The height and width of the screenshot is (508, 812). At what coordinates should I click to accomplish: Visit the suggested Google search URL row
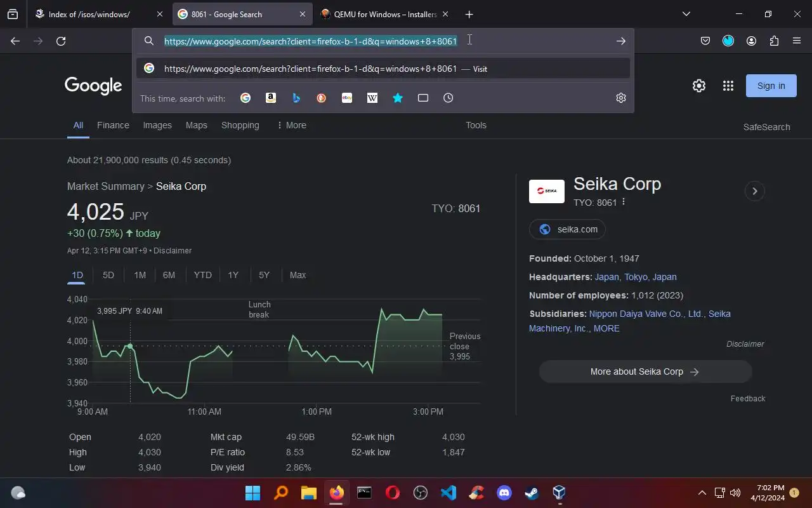383,69
